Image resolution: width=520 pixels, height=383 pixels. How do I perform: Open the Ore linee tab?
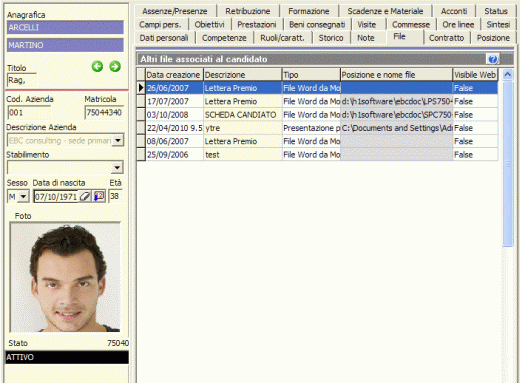(458, 25)
